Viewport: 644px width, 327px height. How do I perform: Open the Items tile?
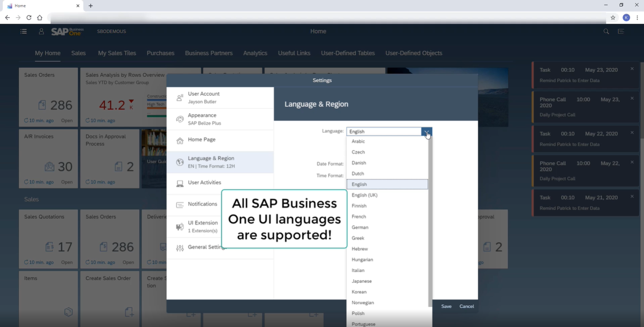tap(49, 299)
